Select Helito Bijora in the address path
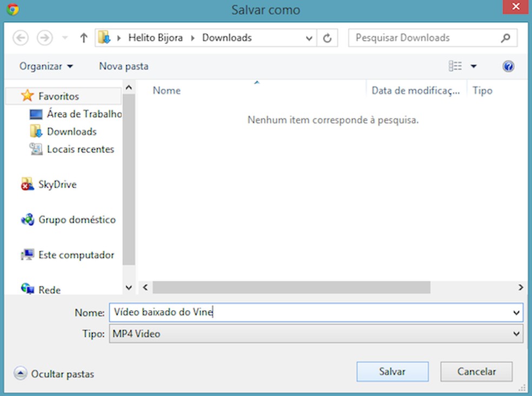The width and height of the screenshot is (532, 396). coord(155,38)
